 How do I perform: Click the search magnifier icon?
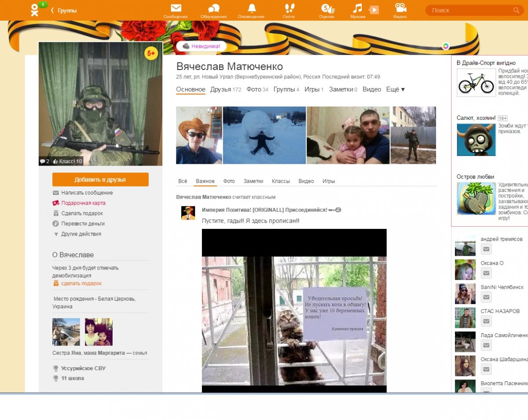[516, 10]
